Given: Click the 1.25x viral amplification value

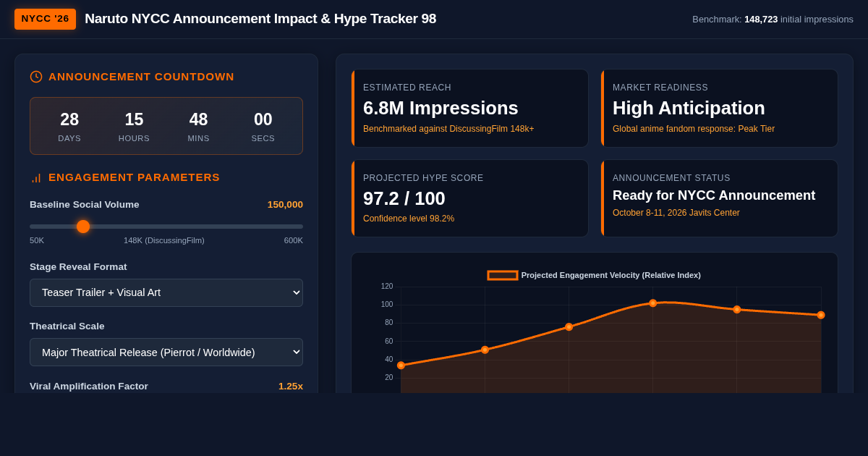Looking at the screenshot, I should pyautogui.click(x=291, y=387).
